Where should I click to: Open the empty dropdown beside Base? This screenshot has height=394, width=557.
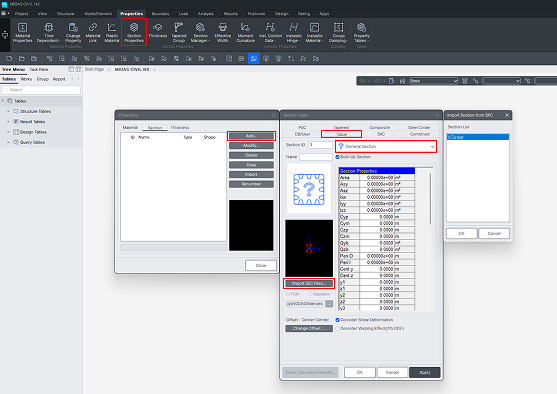point(502,81)
